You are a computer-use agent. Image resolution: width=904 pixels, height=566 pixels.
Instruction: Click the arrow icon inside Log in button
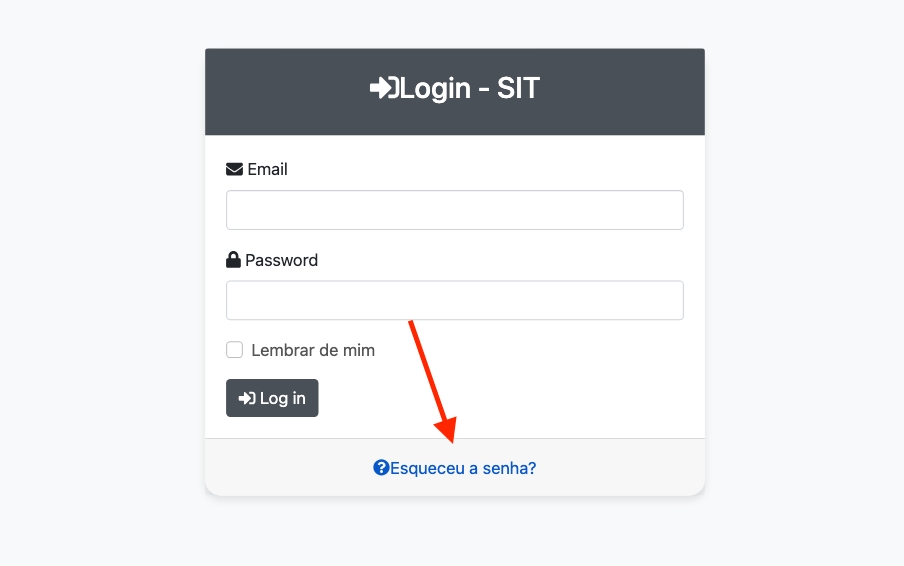pyautogui.click(x=247, y=398)
